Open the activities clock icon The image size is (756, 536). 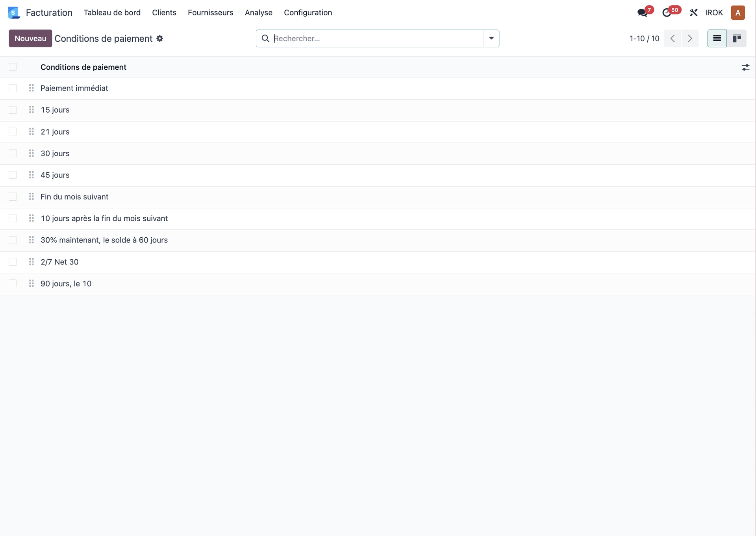(x=667, y=13)
